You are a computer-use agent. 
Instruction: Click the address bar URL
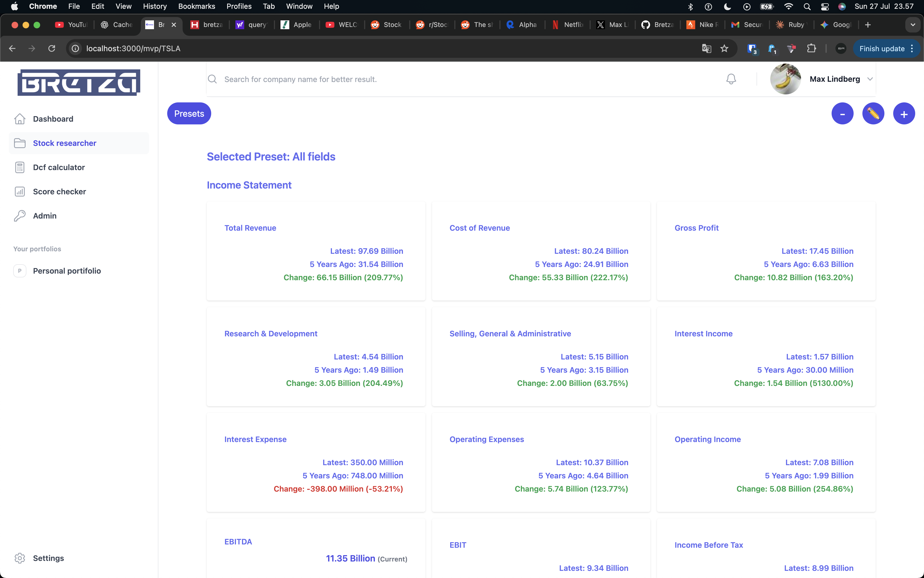pos(133,48)
